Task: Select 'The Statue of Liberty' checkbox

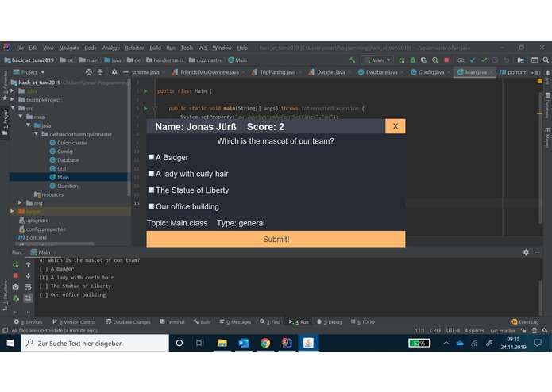Action: (151, 190)
